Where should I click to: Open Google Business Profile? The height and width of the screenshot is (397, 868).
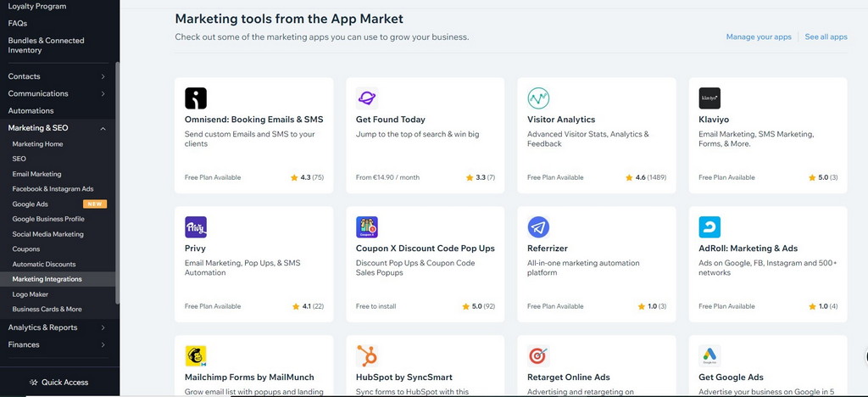[48, 219]
